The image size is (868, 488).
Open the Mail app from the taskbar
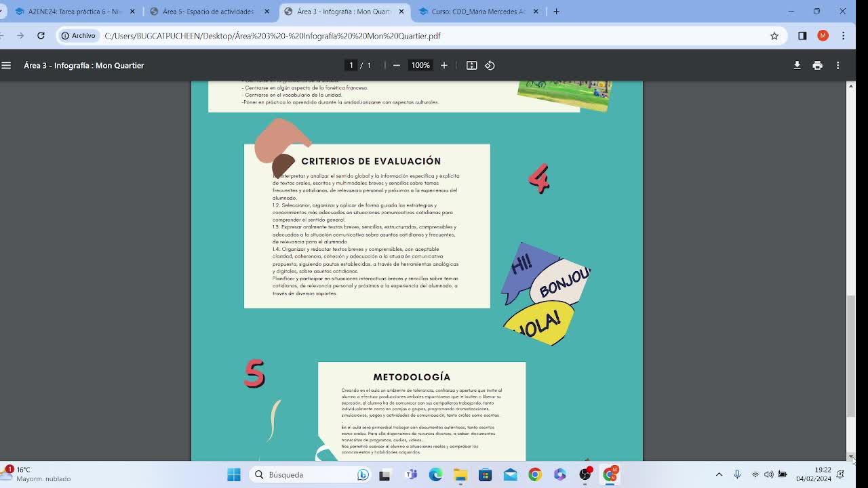(x=510, y=474)
